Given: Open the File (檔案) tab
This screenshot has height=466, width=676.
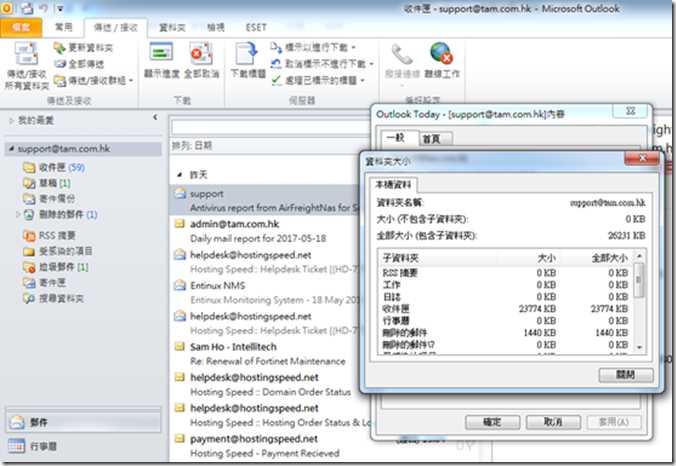Looking at the screenshot, I should 21,27.
